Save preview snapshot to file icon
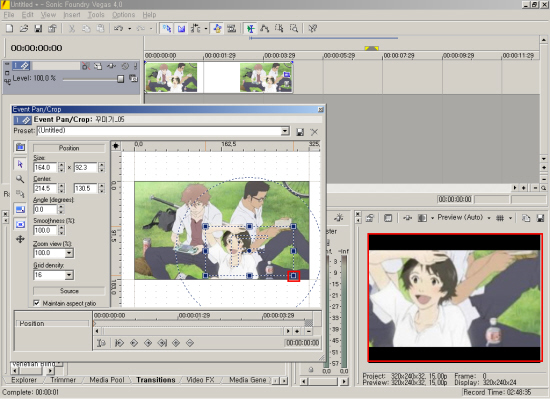The height and width of the screenshot is (399, 550). pos(541,218)
